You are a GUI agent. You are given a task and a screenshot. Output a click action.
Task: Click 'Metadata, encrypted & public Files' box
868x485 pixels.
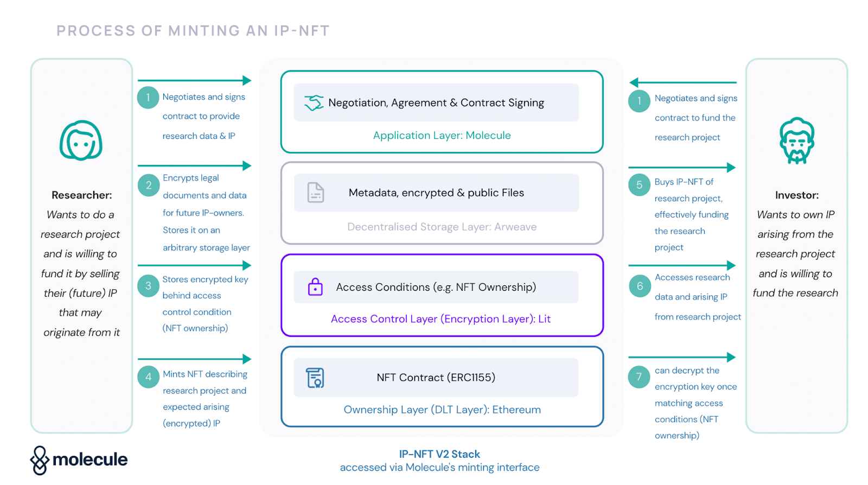pos(436,193)
